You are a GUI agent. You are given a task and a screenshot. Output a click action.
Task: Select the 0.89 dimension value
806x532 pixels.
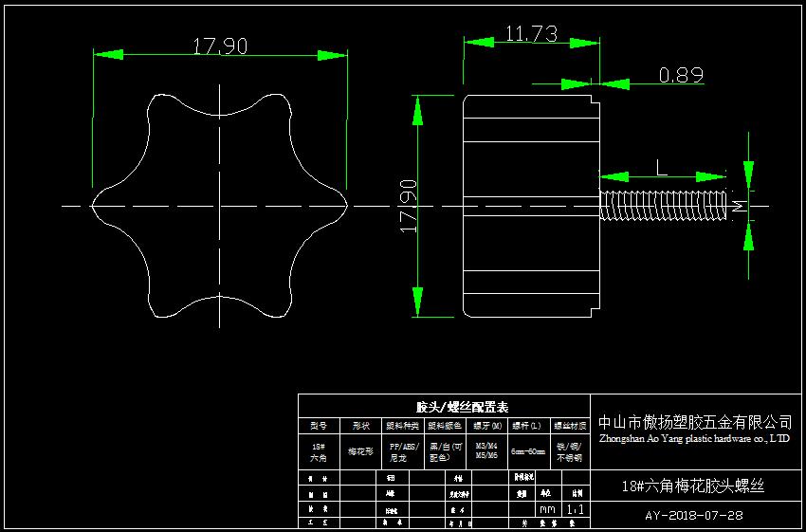[x=681, y=76]
